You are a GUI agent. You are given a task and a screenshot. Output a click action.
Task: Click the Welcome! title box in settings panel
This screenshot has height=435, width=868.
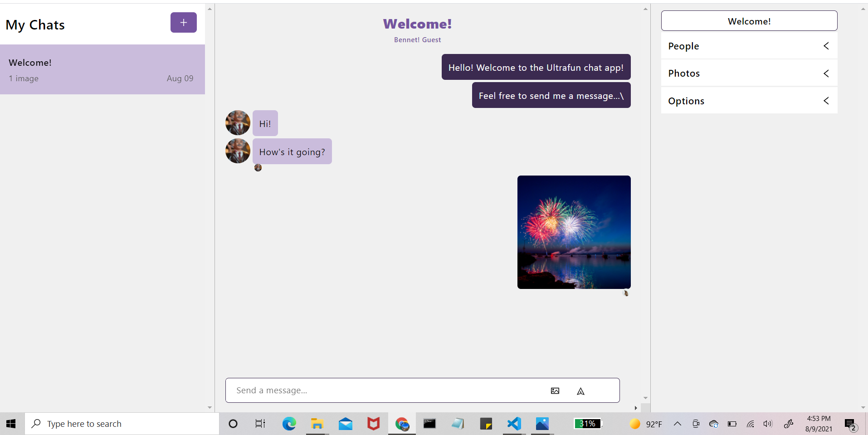point(749,21)
